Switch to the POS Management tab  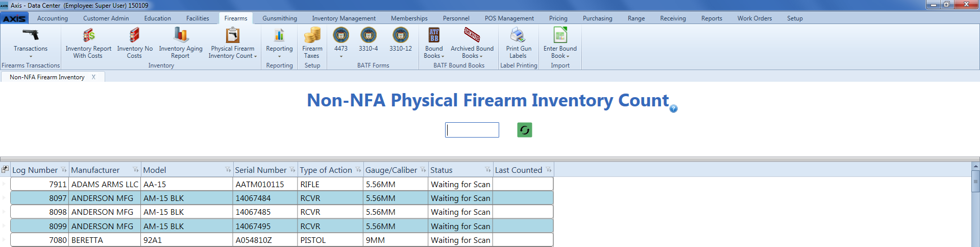click(509, 18)
